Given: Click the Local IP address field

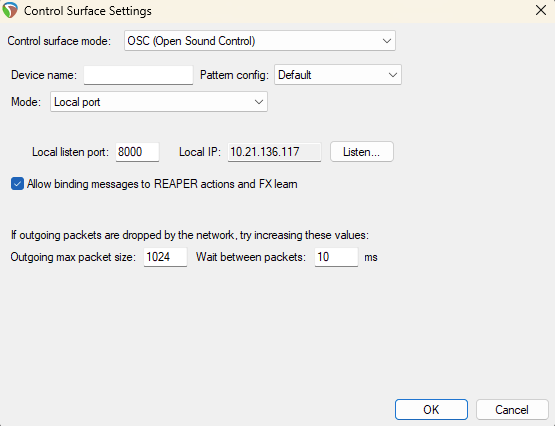Looking at the screenshot, I should point(274,152).
